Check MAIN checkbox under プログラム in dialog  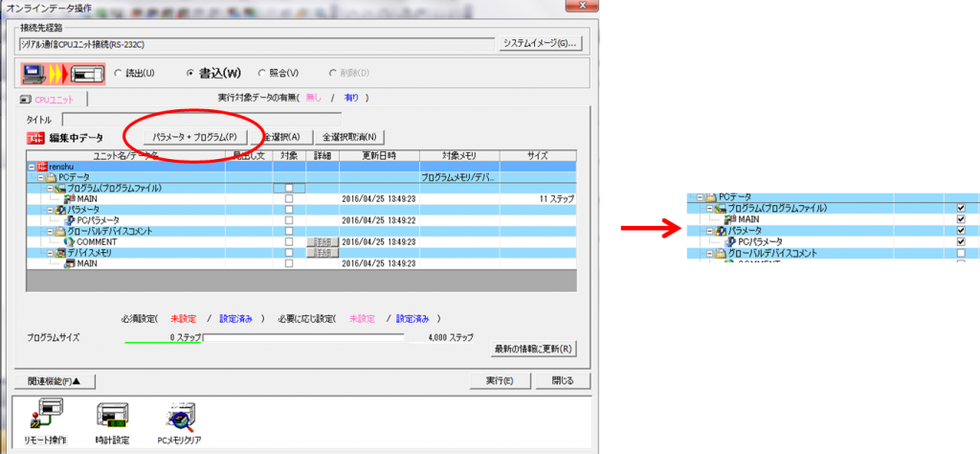pos(289,199)
